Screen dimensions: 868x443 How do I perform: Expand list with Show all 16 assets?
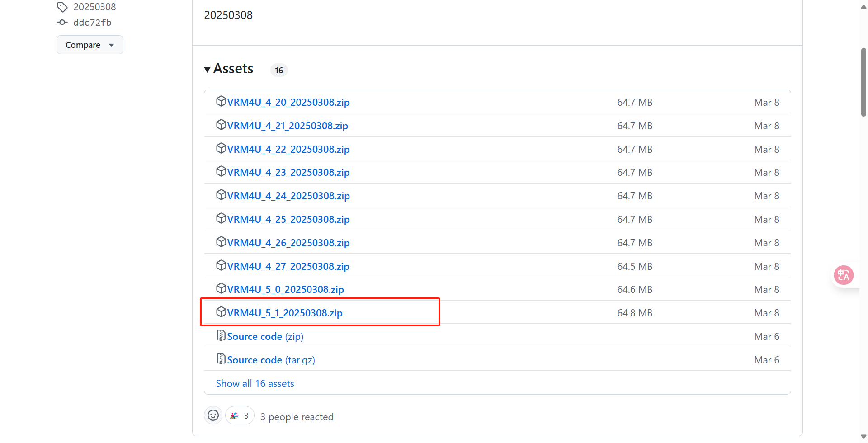point(255,384)
